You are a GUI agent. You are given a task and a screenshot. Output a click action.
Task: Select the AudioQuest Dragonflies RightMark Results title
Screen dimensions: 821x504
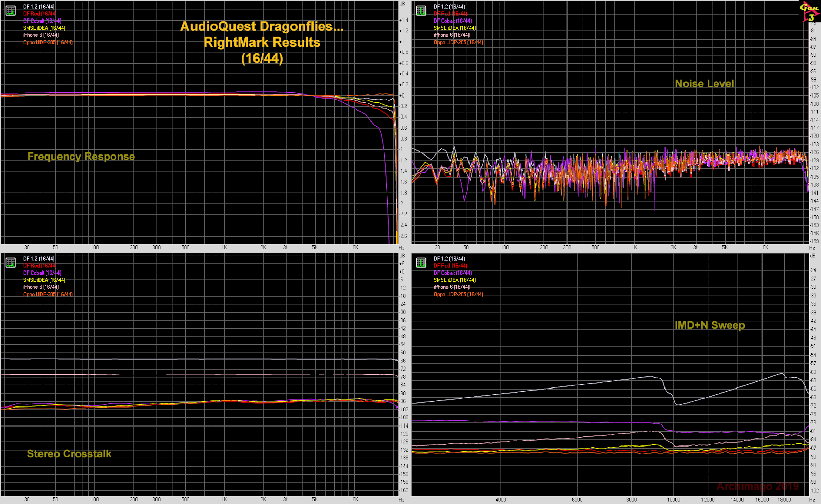click(x=262, y=42)
